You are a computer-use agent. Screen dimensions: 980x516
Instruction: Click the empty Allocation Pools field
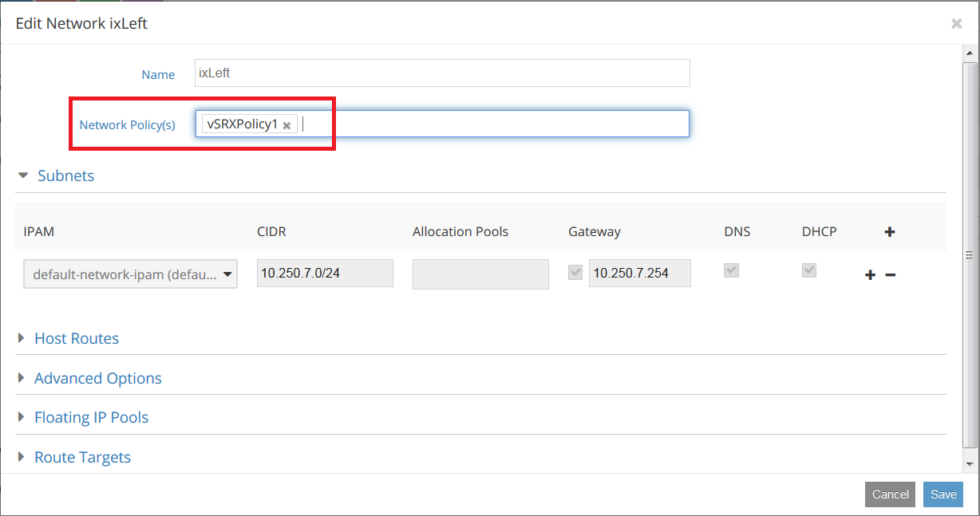[x=480, y=274]
